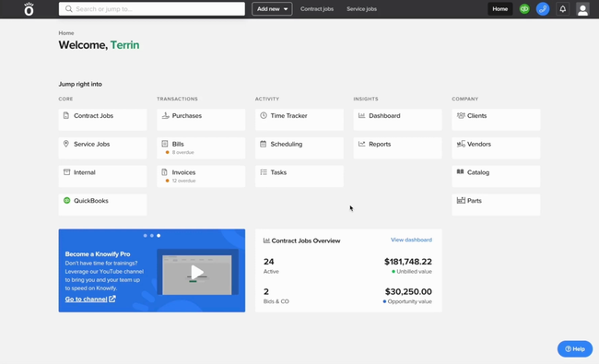Viewport: 599px width, 364px height.
Task: Open the Catalog tile
Action: click(x=496, y=176)
